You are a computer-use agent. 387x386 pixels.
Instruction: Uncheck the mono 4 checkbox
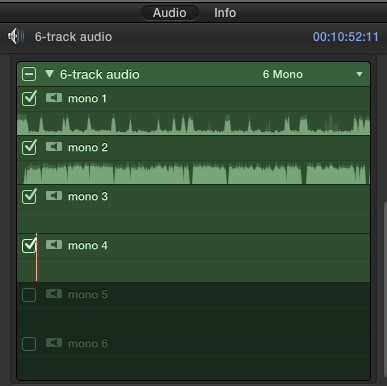point(29,245)
